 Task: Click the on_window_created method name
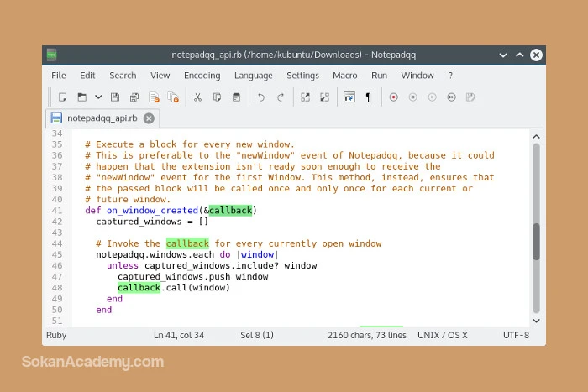pyautogui.click(x=152, y=210)
